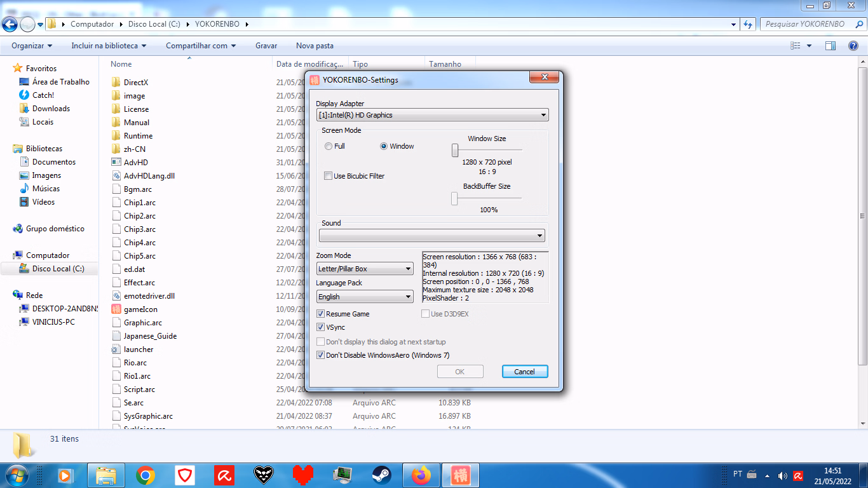Click Gravar in the Explorer toolbar

click(266, 46)
